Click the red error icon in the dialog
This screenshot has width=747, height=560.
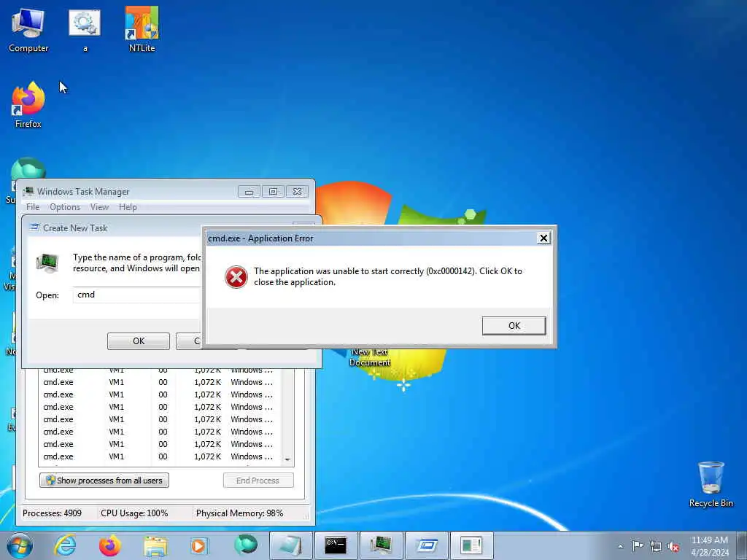(236, 276)
